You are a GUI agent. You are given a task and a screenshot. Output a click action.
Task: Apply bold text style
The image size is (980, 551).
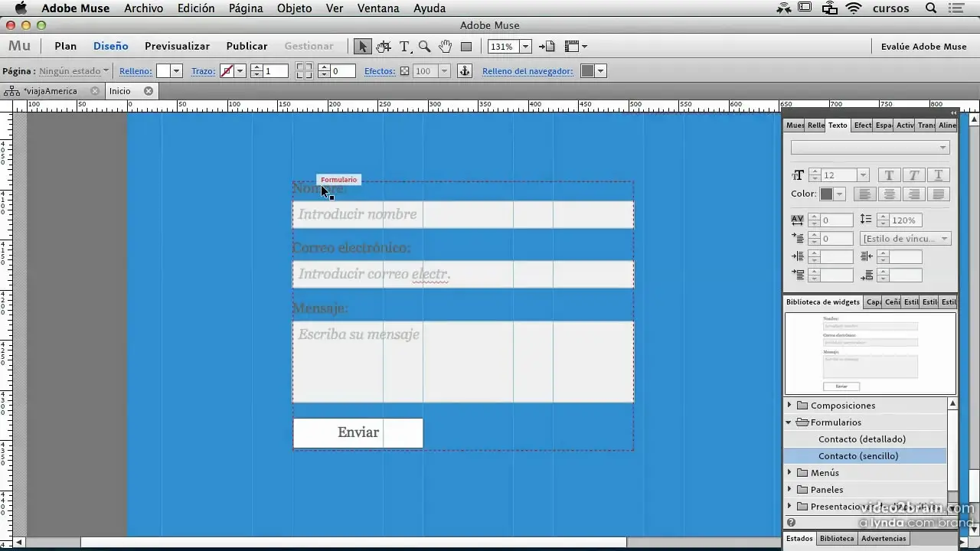tap(889, 175)
